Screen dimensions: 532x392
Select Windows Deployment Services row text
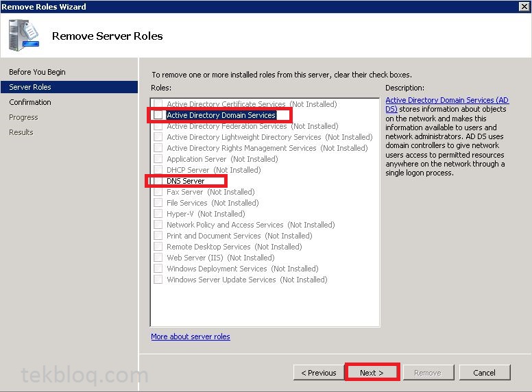coord(243,268)
